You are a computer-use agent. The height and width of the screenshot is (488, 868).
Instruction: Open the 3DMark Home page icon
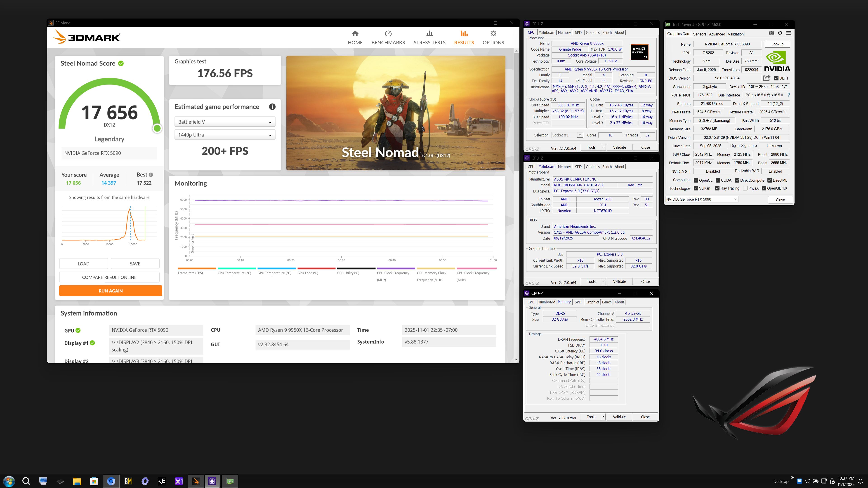point(355,34)
